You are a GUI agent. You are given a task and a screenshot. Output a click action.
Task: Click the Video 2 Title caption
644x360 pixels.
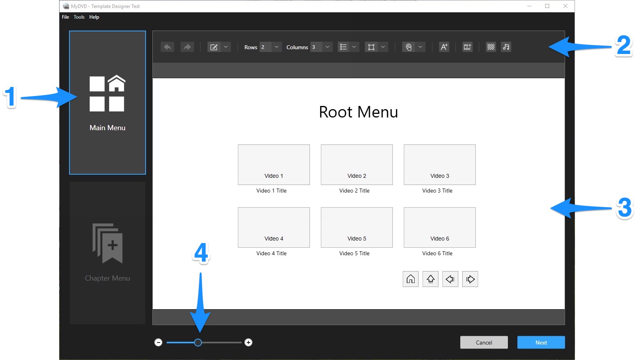354,191
